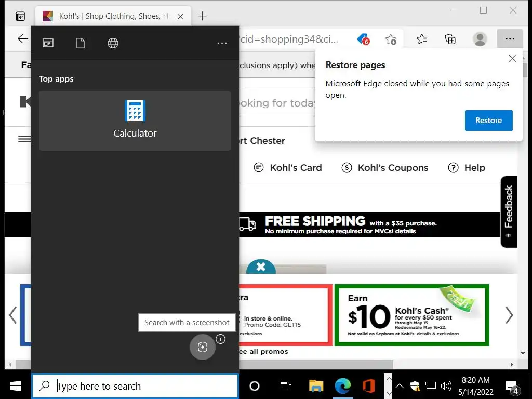This screenshot has height=399, width=532.
Task: Open search panel more options ellipsis
Action: [222, 43]
